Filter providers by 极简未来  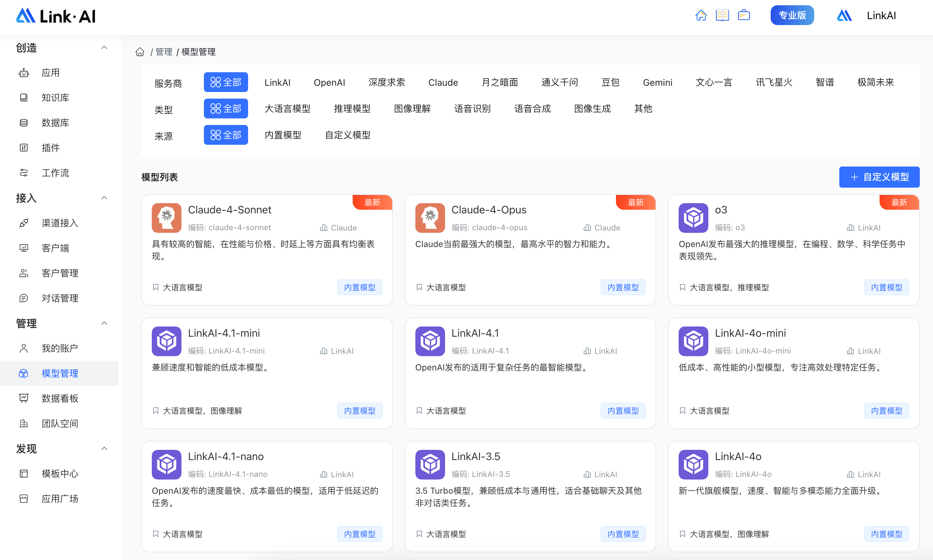tap(876, 82)
